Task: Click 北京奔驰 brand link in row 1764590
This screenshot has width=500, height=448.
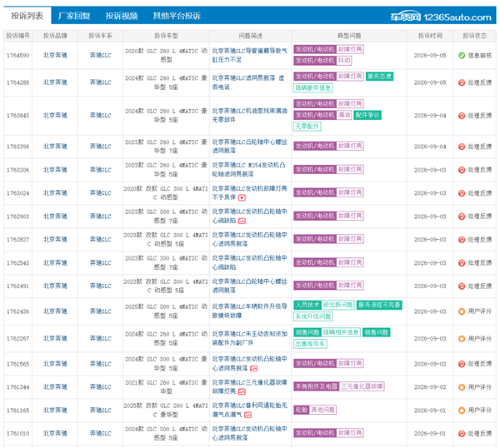Action: (x=55, y=55)
